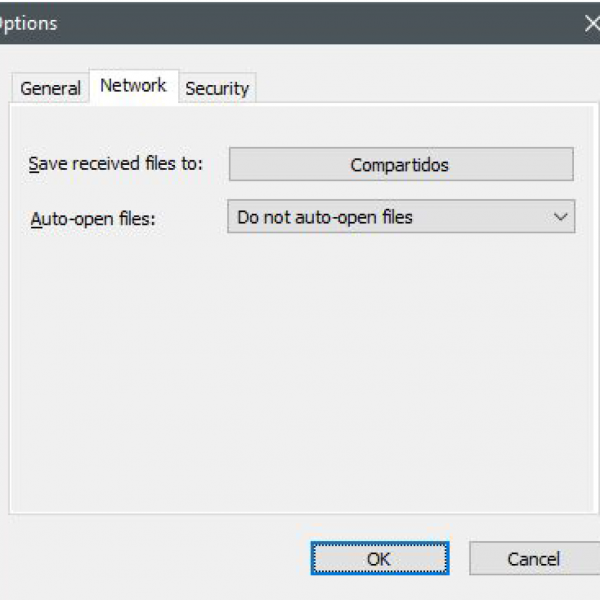Select the Network tab
600x600 pixels.
click(133, 86)
